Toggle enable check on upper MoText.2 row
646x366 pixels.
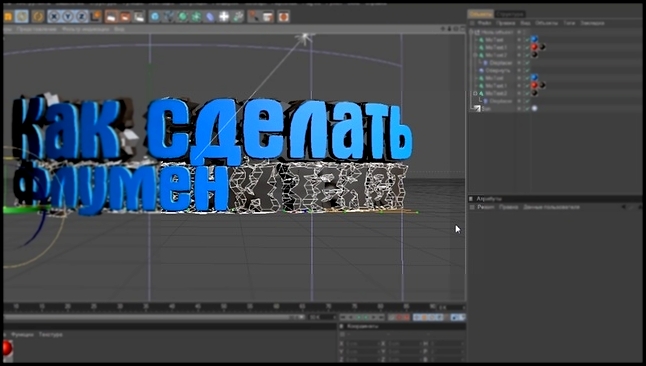click(x=527, y=55)
